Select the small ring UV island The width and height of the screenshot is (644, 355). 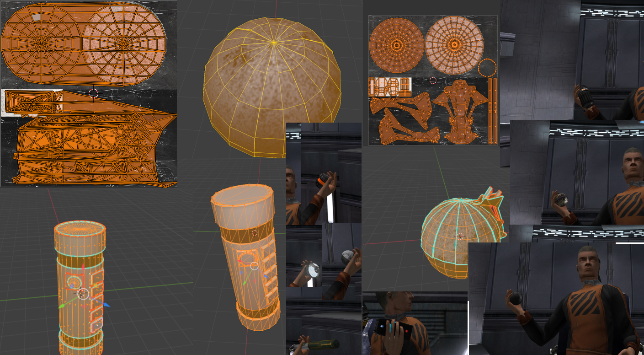point(487,68)
